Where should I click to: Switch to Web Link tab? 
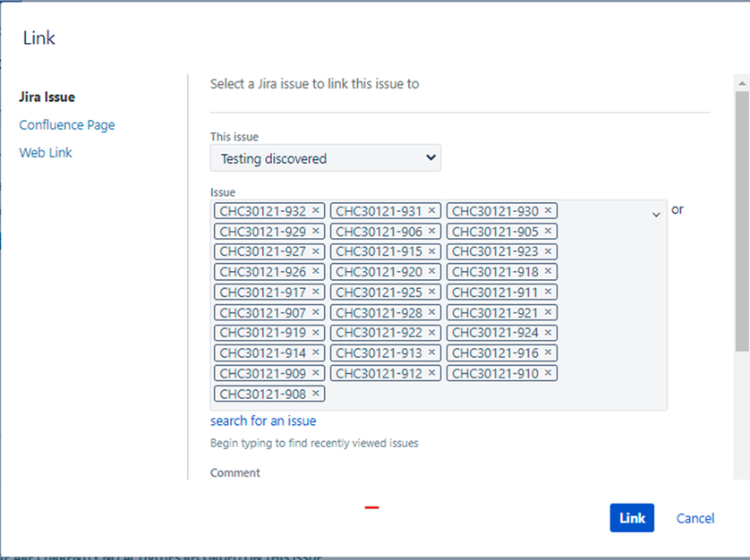click(x=46, y=153)
